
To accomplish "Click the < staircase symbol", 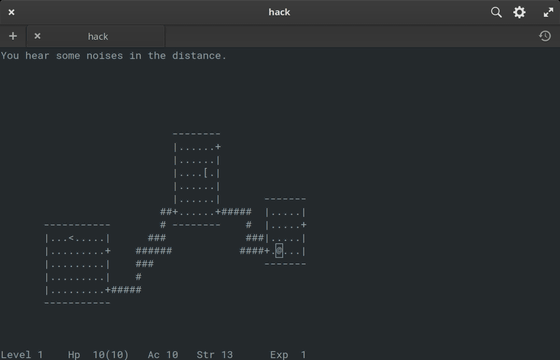I will [71, 238].
